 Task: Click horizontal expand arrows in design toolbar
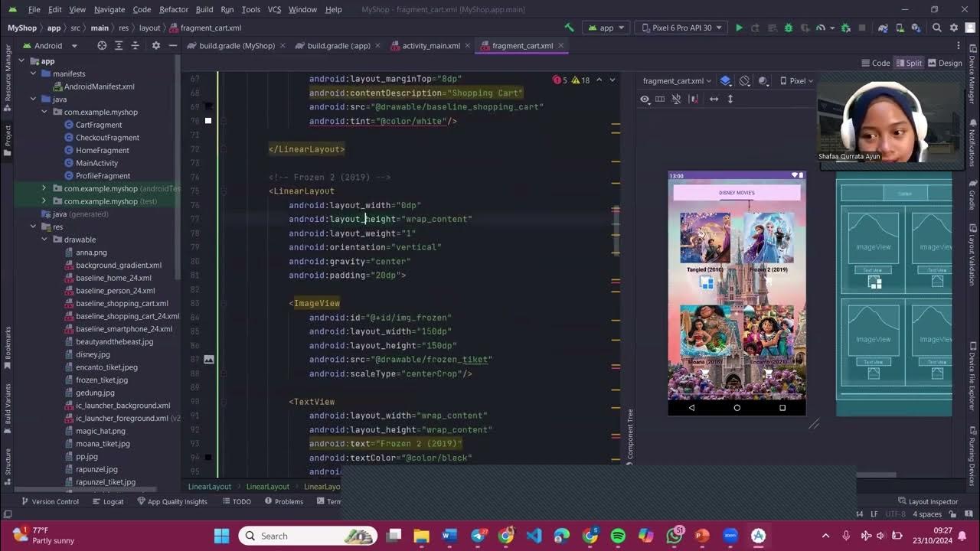click(714, 99)
